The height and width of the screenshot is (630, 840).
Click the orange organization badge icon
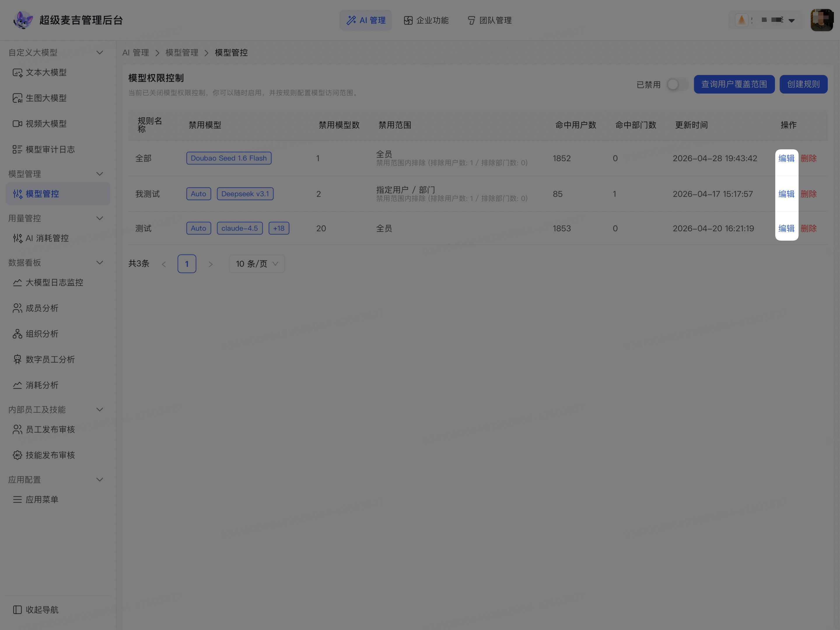coord(742,20)
